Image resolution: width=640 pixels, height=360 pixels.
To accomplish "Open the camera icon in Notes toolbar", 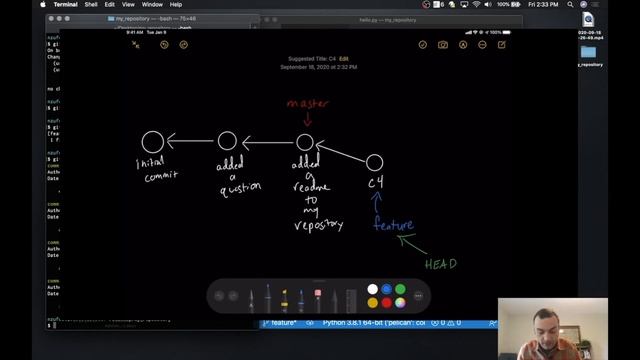I will 443,45.
